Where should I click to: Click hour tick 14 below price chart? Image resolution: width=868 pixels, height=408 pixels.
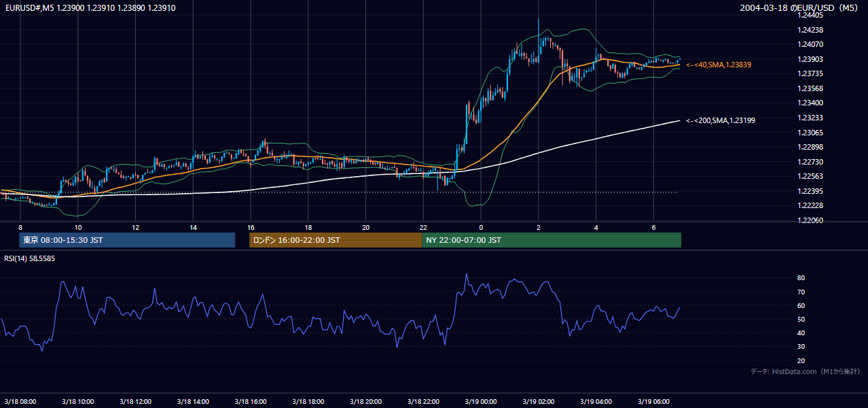coord(194,227)
